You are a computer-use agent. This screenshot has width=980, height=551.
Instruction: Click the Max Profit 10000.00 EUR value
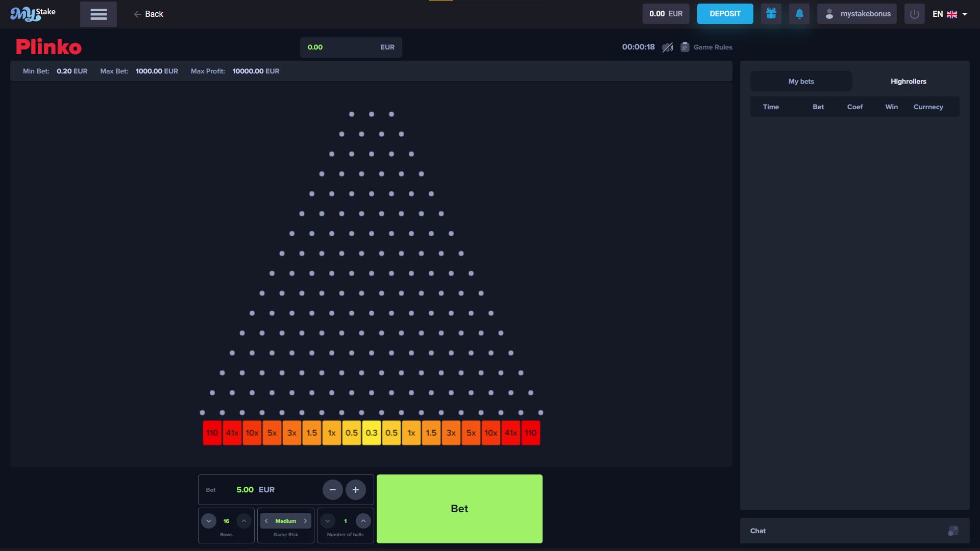point(256,71)
